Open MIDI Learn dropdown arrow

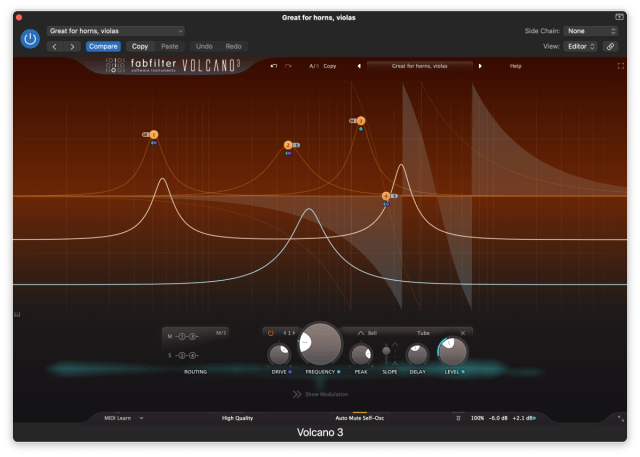tap(142, 418)
